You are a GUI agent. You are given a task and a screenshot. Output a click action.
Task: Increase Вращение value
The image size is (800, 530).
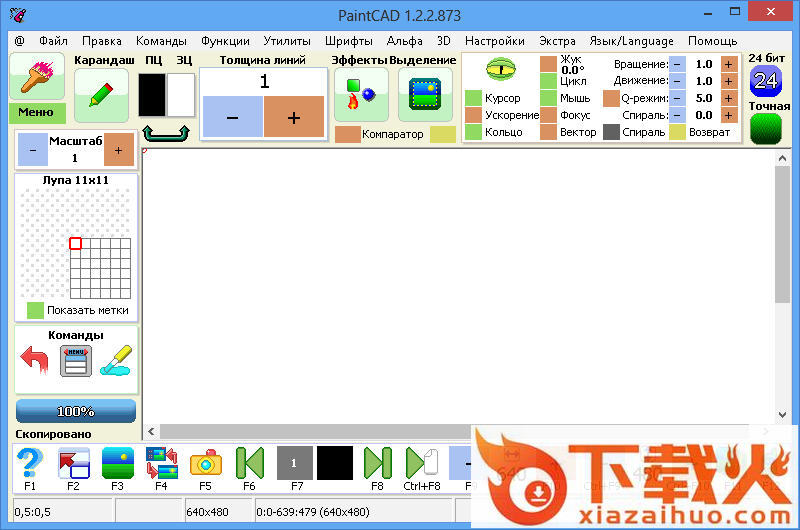pyautogui.click(x=729, y=64)
